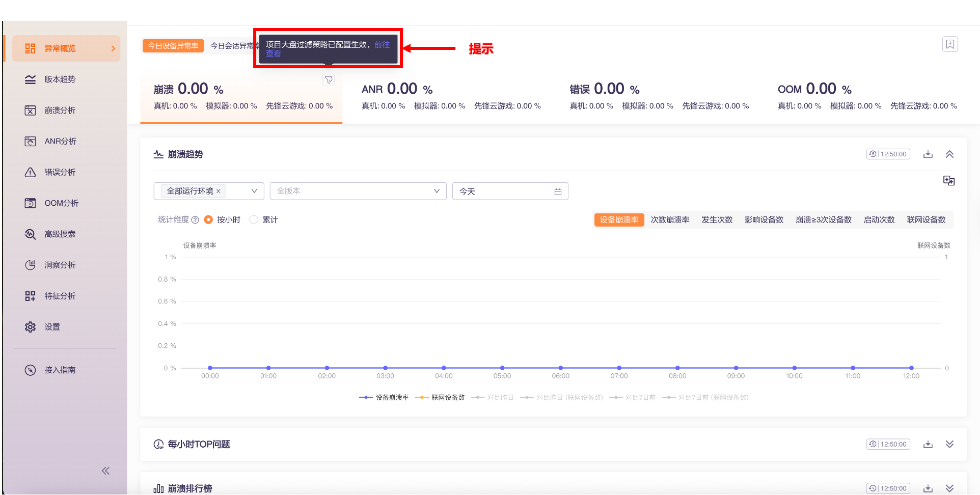Click 前往查看 link in tooltip
Viewport: 980px width, 495px height.
click(x=382, y=45)
